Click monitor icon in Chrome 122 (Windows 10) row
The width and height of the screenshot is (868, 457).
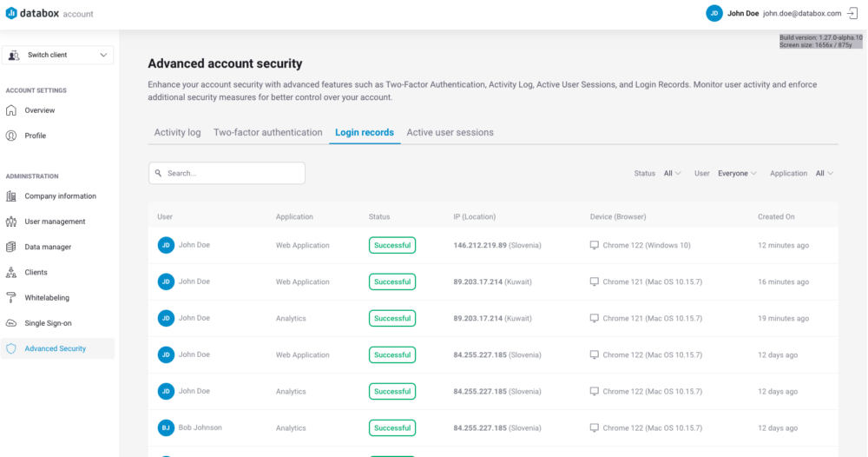[594, 245]
